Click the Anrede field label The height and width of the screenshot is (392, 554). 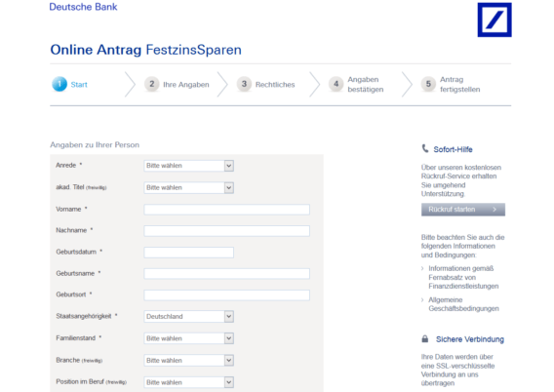pyautogui.click(x=66, y=165)
